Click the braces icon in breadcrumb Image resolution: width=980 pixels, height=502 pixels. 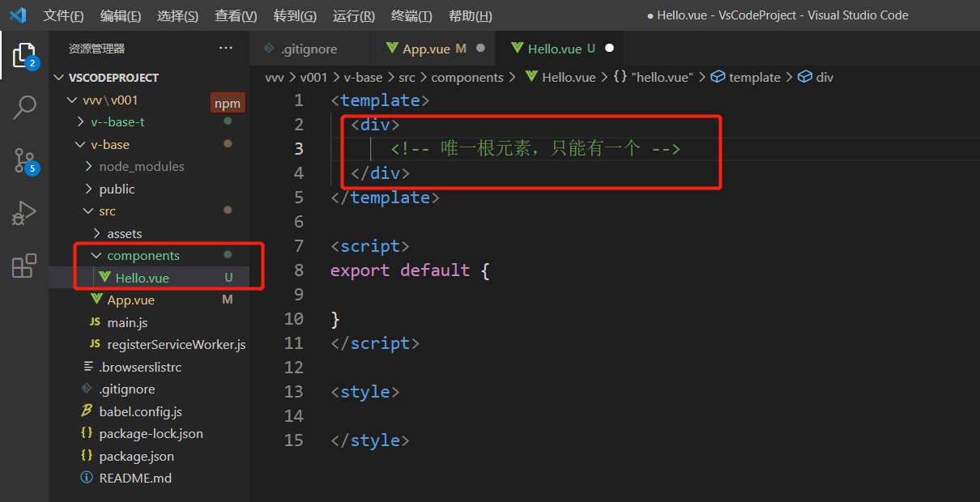[x=620, y=77]
